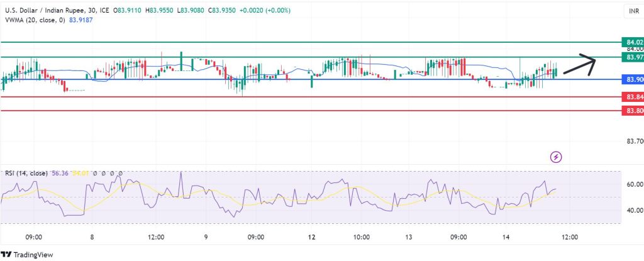This screenshot has width=644, height=261.
Task: Click the closing price C83.9350
Action: point(222,10)
